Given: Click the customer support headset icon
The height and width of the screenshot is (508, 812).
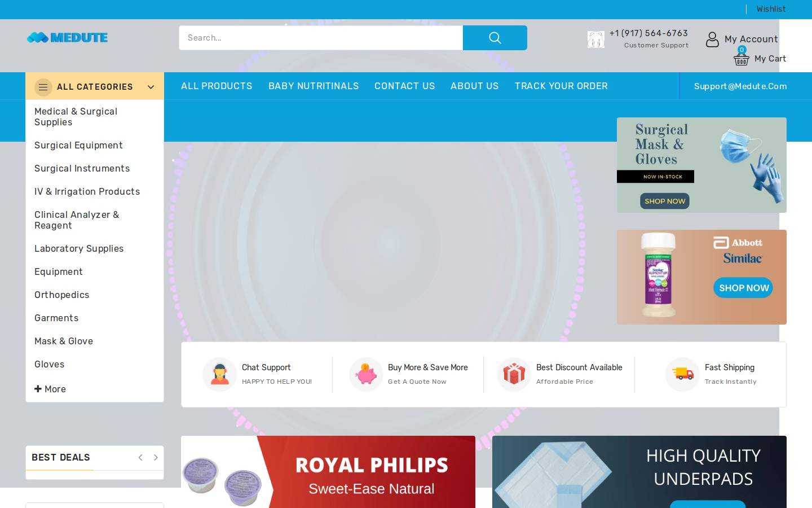Looking at the screenshot, I should pos(595,40).
